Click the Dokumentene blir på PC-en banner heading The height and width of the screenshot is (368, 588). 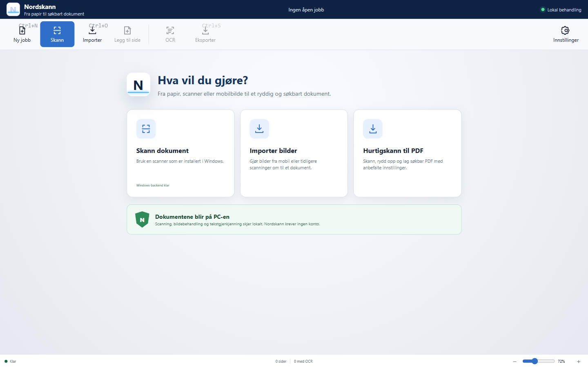(192, 217)
